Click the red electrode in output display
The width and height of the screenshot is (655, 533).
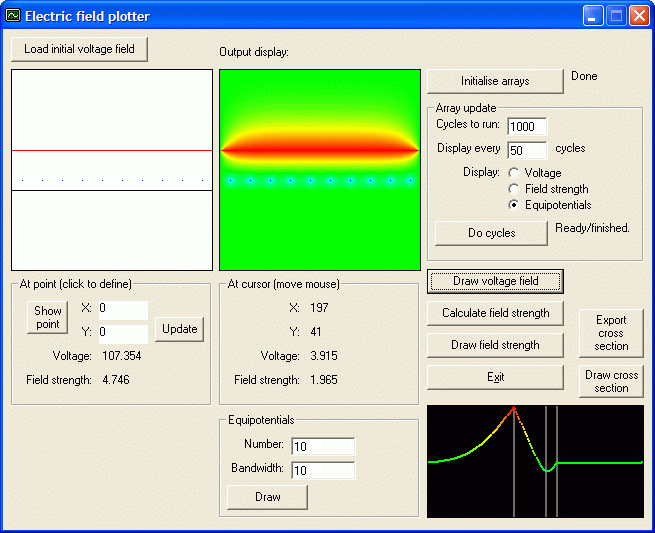tap(319, 150)
